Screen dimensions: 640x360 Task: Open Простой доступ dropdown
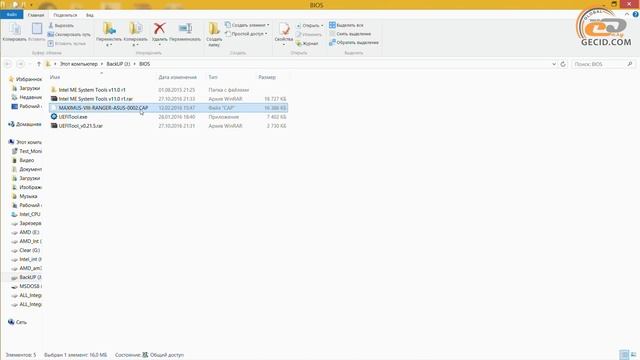(x=247, y=34)
